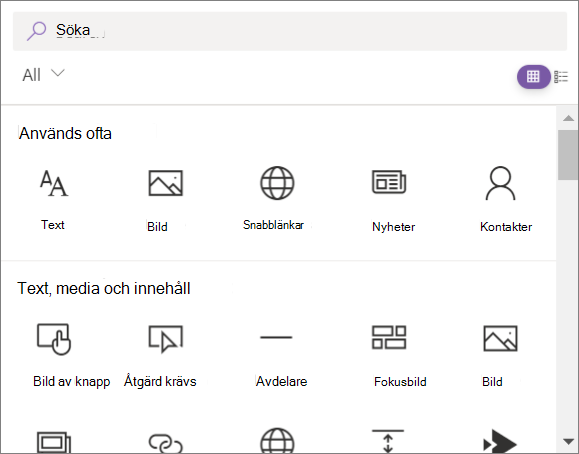
Task: Click the scrollbar down arrow
Action: coord(568,441)
